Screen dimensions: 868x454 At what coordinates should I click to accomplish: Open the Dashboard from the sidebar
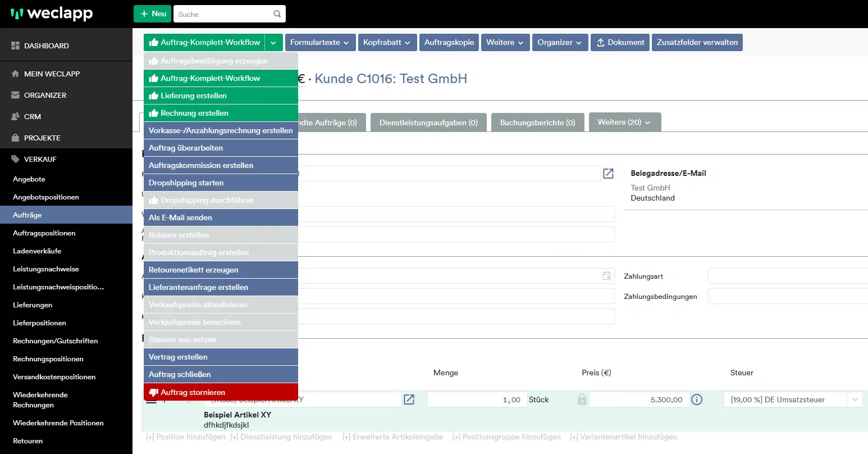point(46,46)
